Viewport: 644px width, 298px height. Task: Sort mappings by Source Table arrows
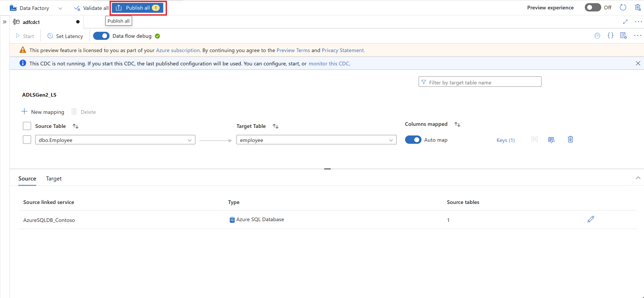click(76, 126)
